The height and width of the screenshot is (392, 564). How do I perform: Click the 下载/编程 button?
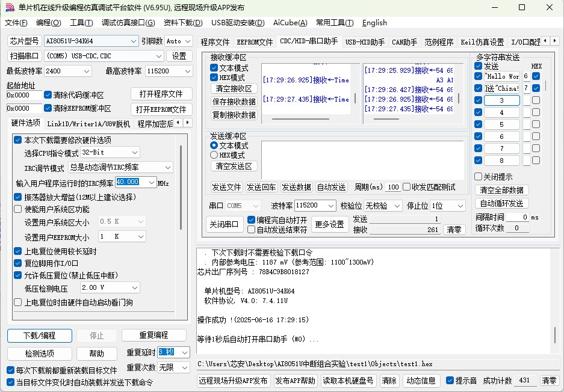coord(40,335)
